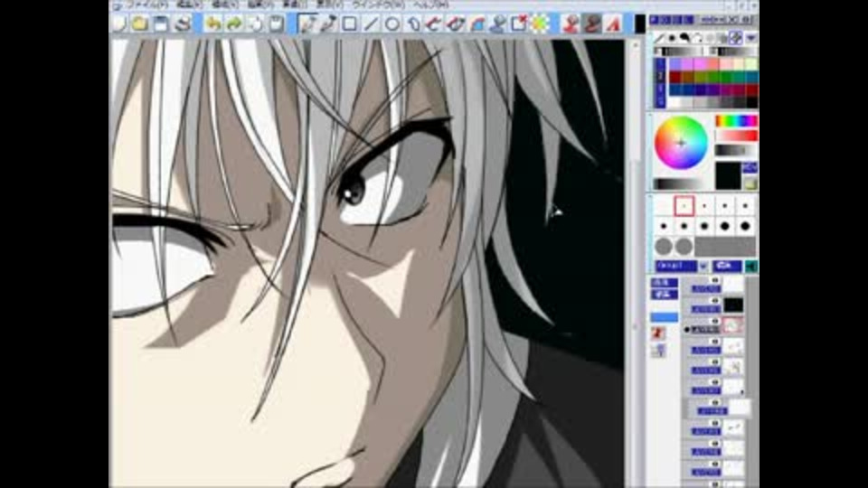Toggle visibility eye of black-thumbnail layer
868x488 pixels.
(x=714, y=300)
